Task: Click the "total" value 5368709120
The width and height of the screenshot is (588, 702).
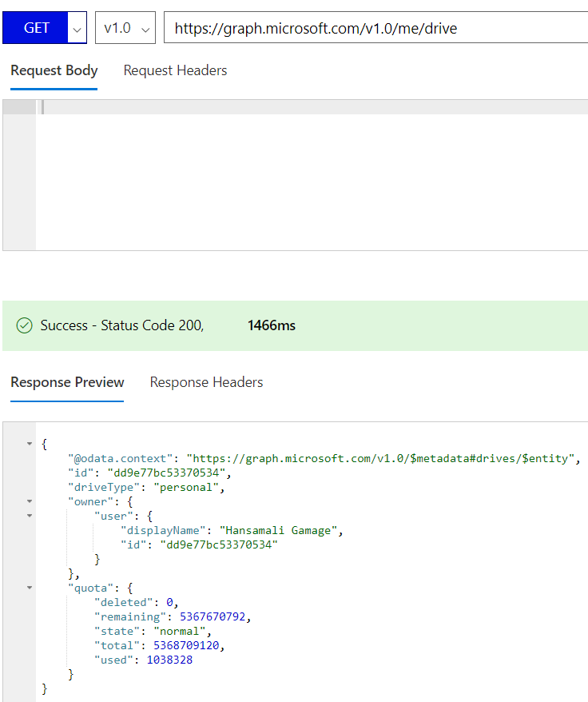Action: tap(186, 645)
